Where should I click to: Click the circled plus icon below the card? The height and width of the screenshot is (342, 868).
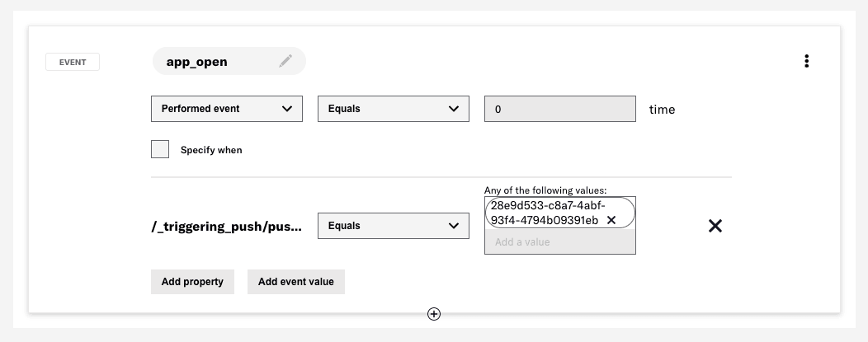point(434,314)
